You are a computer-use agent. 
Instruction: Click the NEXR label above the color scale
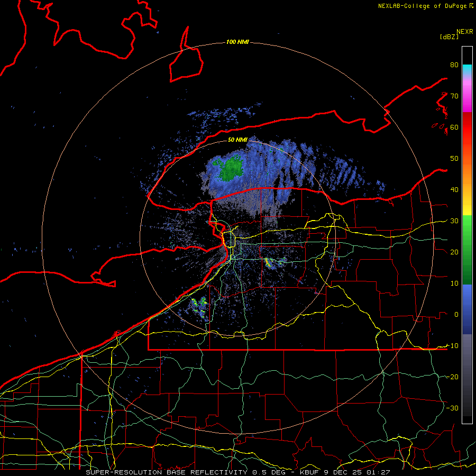(x=465, y=32)
